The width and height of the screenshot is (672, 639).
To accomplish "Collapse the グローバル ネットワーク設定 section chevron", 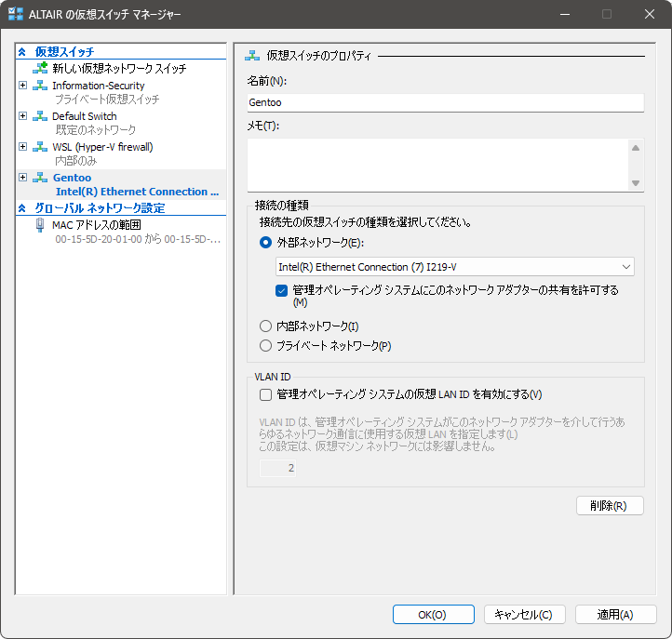I will (x=22, y=208).
